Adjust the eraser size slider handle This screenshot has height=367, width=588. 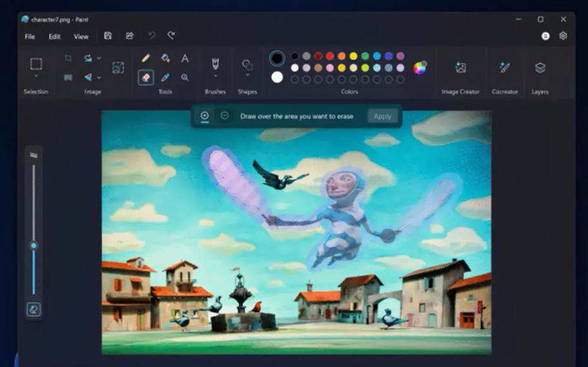click(x=34, y=246)
